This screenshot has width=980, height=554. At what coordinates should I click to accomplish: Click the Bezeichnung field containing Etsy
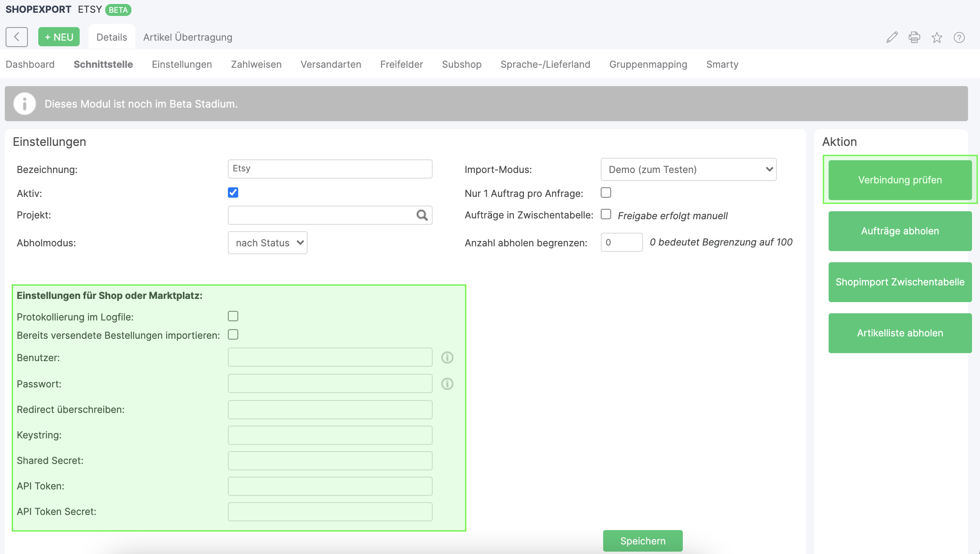(x=330, y=169)
